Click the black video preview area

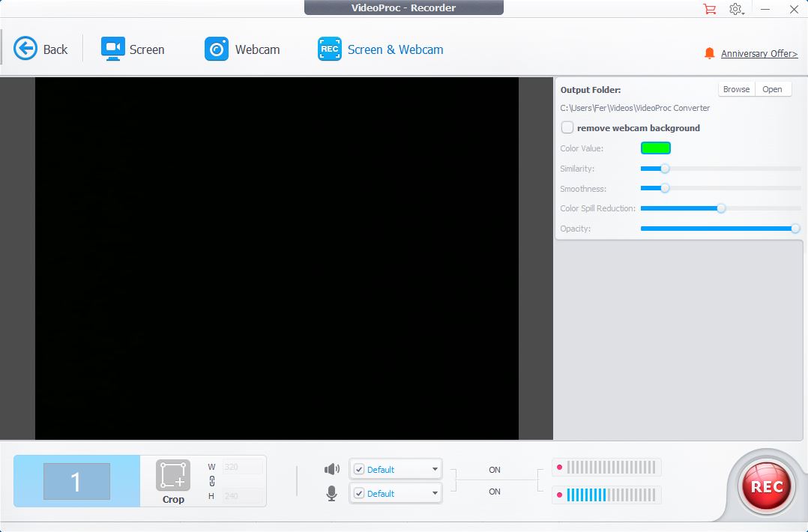coord(277,259)
